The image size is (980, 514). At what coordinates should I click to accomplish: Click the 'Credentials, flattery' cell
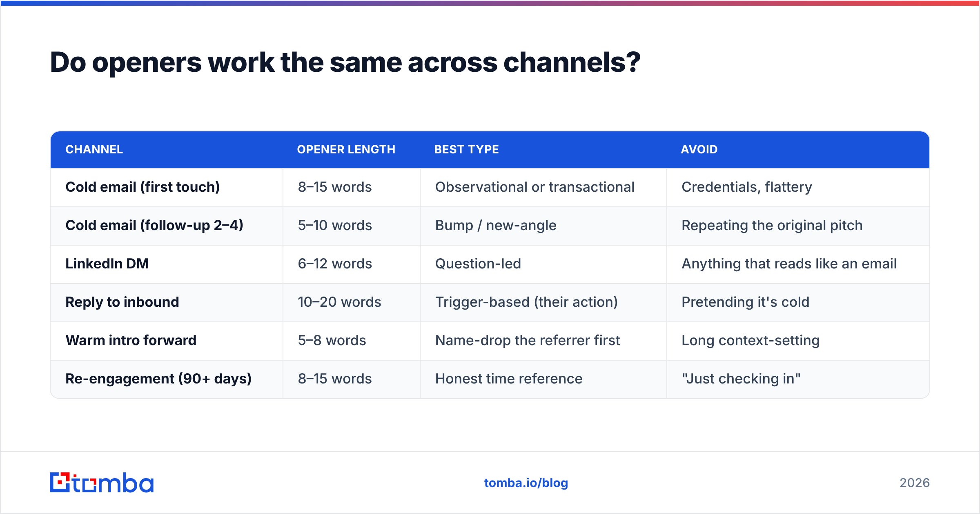(747, 187)
